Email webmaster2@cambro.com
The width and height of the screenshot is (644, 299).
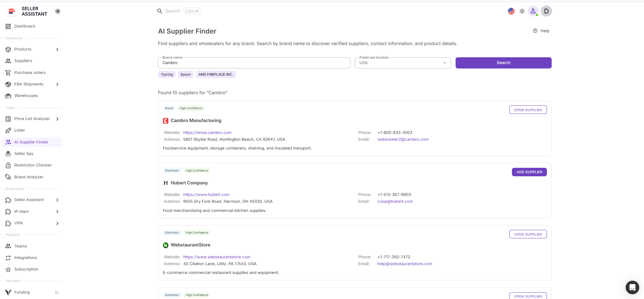tap(403, 139)
